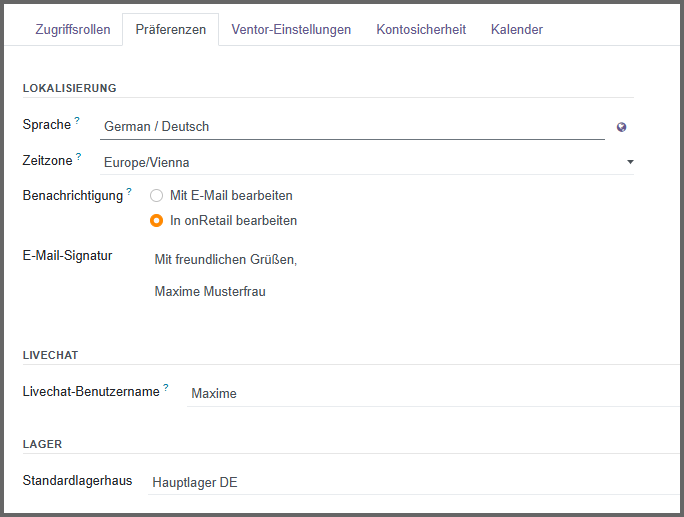Click the help icon beside Livechat-Benutzername label
Viewport: 684px width, 517px height.
pyautogui.click(x=166, y=387)
